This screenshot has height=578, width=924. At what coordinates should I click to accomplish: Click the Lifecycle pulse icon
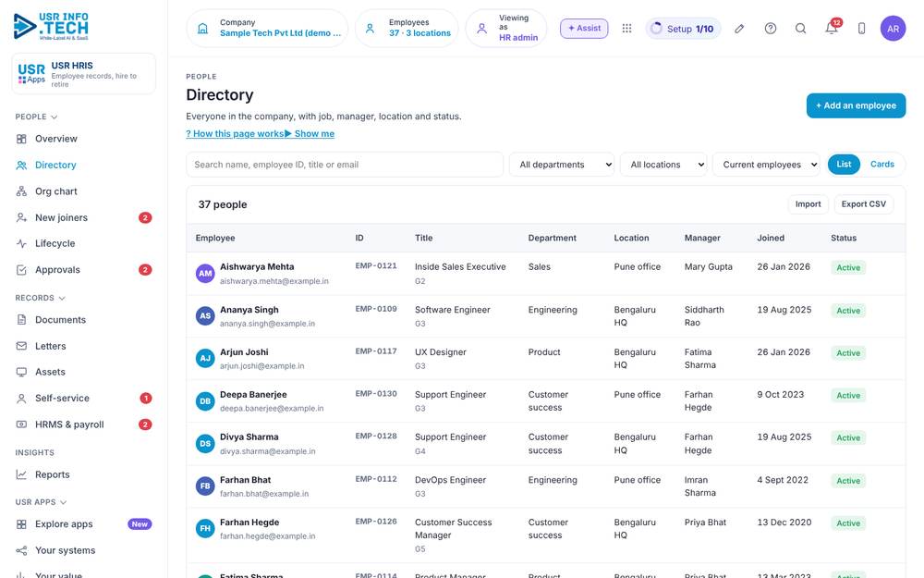coord(21,243)
